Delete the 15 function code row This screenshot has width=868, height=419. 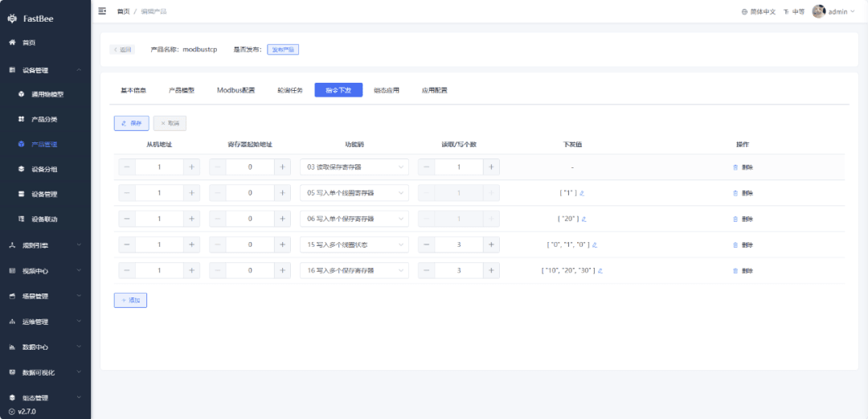(x=743, y=245)
